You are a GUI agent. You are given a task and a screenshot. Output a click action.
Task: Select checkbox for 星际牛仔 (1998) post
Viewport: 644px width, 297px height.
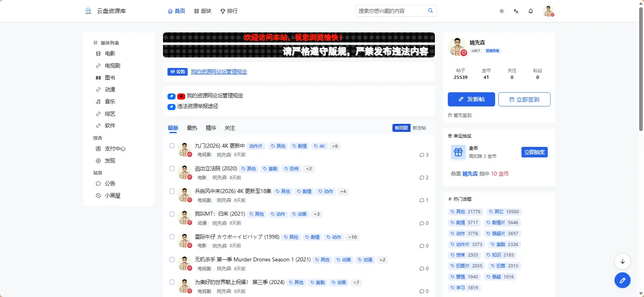tap(172, 237)
